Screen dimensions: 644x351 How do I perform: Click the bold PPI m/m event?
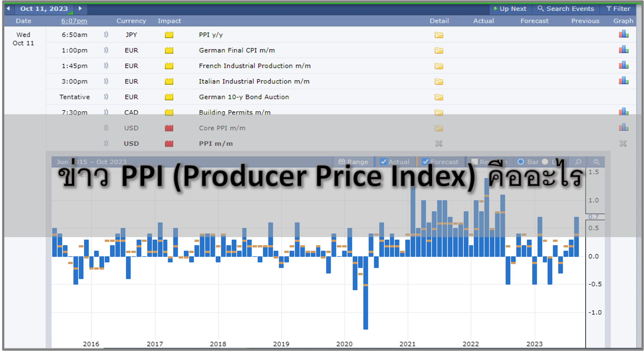point(216,144)
